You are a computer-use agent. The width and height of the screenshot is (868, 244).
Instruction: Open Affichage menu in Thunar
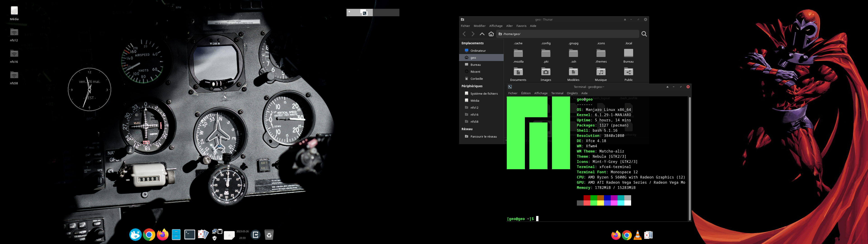(496, 26)
